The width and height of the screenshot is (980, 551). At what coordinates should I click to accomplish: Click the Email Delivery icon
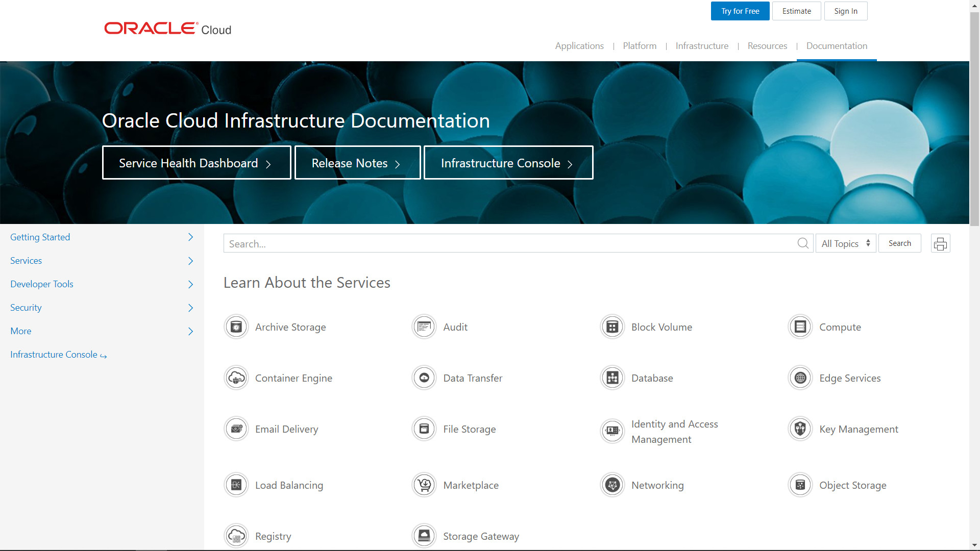click(236, 429)
